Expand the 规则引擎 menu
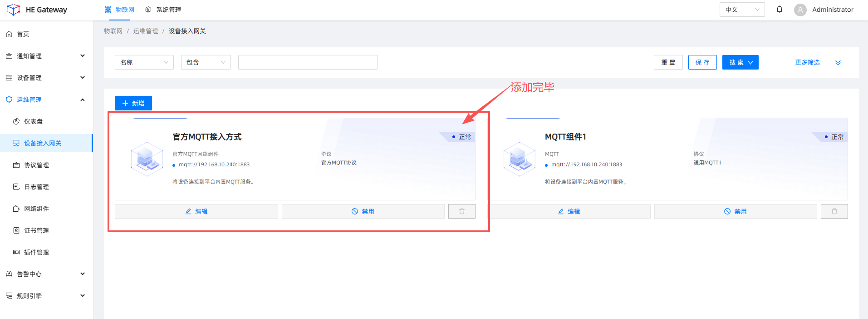 (x=46, y=296)
